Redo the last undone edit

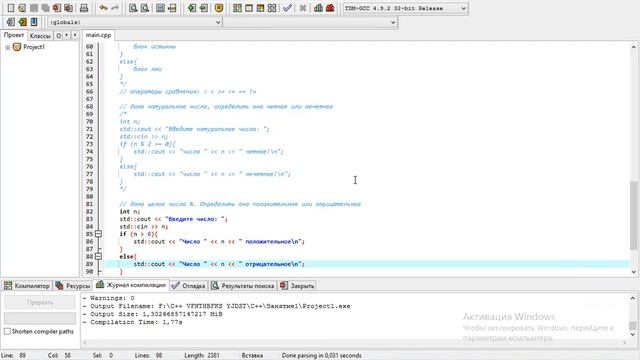click(x=115, y=8)
